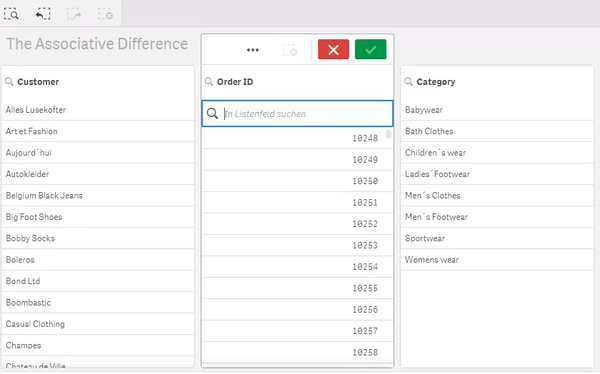The image size is (600, 374).
Task: Search icon next to Category header
Action: [408, 81]
